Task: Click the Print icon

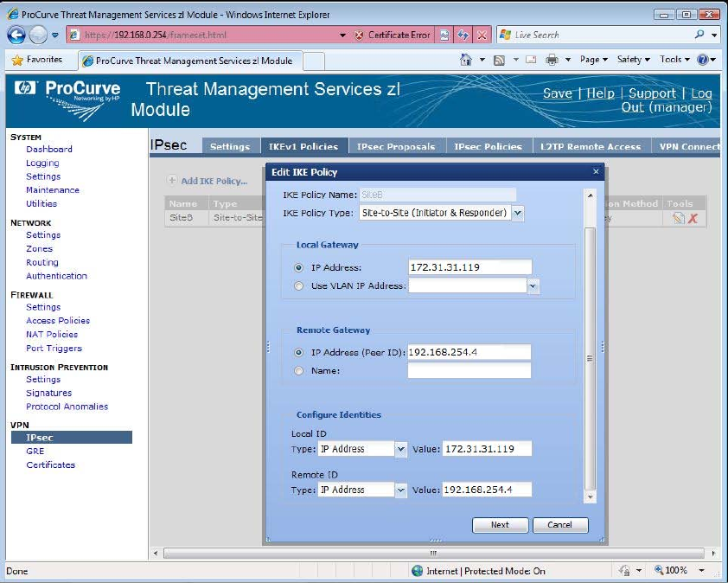Action: click(x=552, y=60)
